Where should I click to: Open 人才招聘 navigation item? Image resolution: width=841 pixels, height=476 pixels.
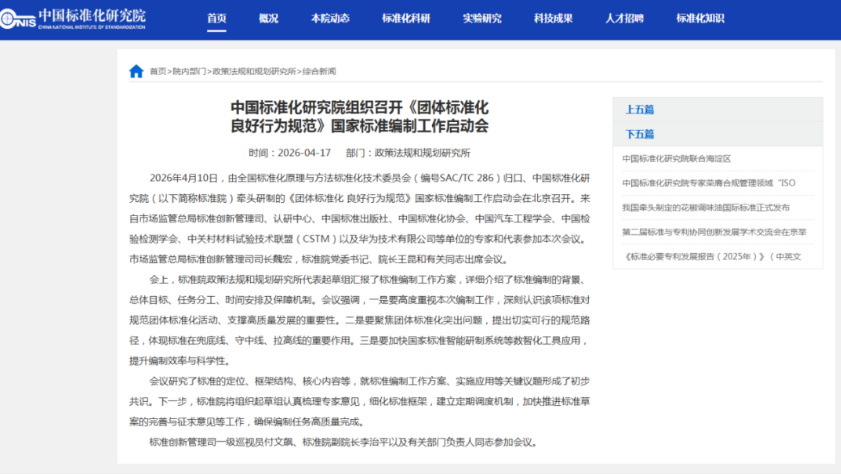(x=624, y=19)
